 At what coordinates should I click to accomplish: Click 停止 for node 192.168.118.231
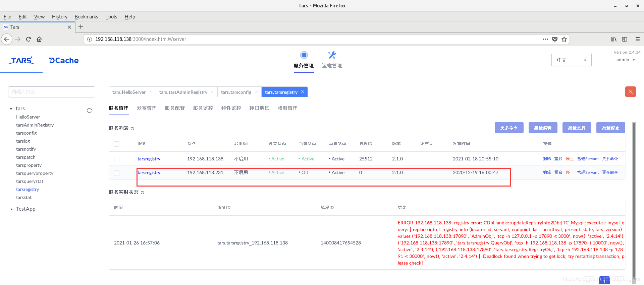click(x=570, y=172)
